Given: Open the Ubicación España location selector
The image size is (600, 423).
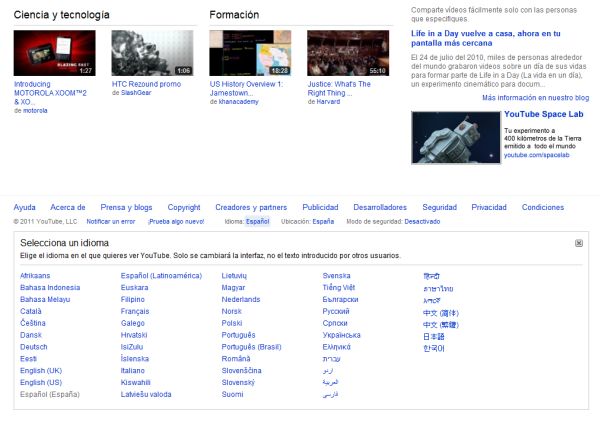Looking at the screenshot, I should (323, 221).
